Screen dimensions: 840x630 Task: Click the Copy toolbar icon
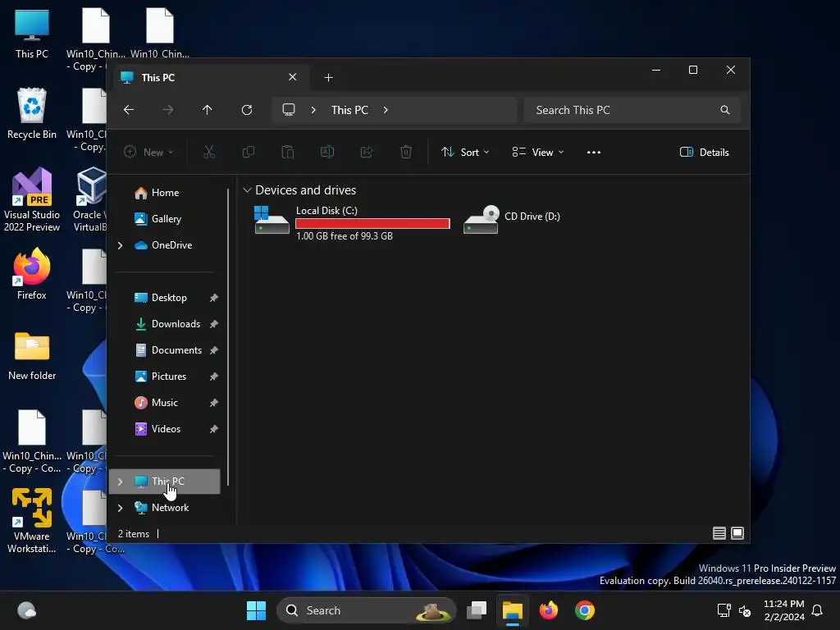point(248,152)
